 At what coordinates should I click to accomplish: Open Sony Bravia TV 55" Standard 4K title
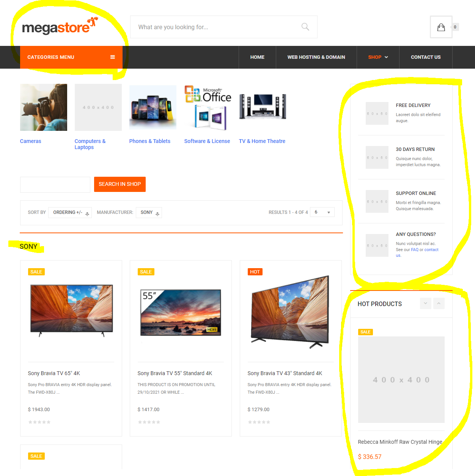(x=175, y=373)
